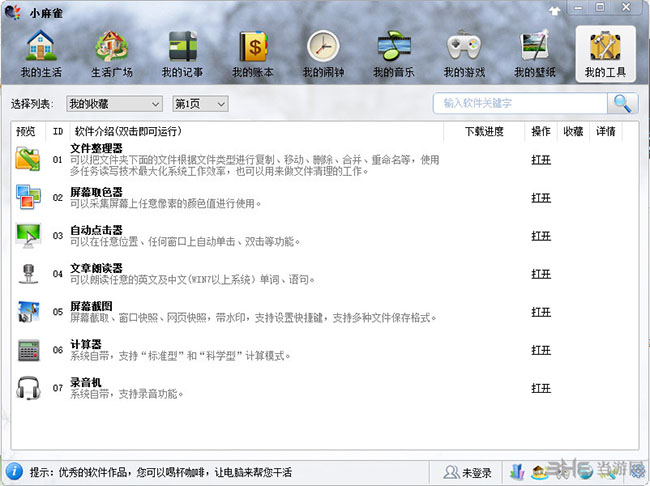The height and width of the screenshot is (486, 650).
Task: Click the 提示 tip text in status bar
Action: click(160, 472)
